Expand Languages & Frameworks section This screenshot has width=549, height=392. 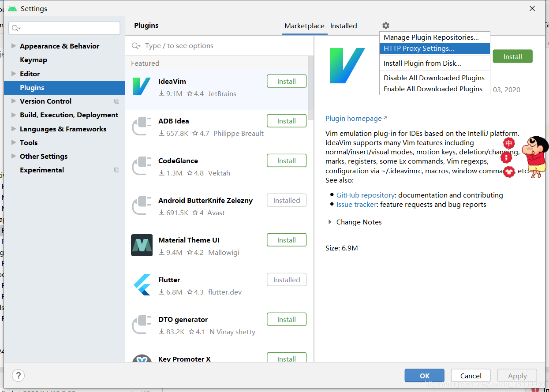pos(14,129)
